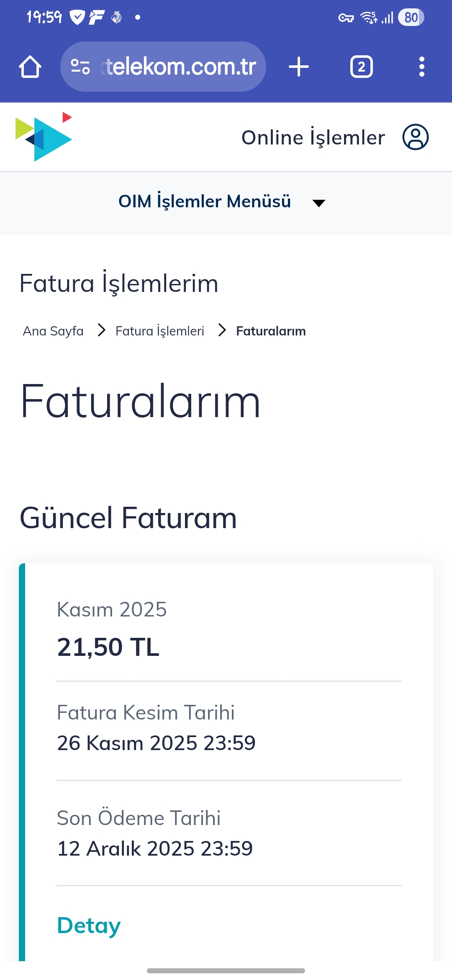The height and width of the screenshot is (980, 452).
Task: Tap the browser home icon
Action: pyautogui.click(x=30, y=67)
